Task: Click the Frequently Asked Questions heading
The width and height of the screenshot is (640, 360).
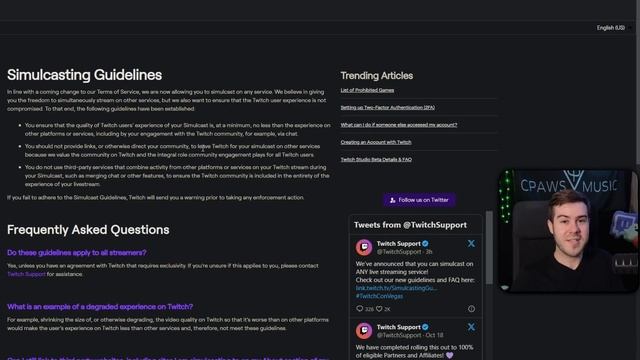Action: coord(88,230)
